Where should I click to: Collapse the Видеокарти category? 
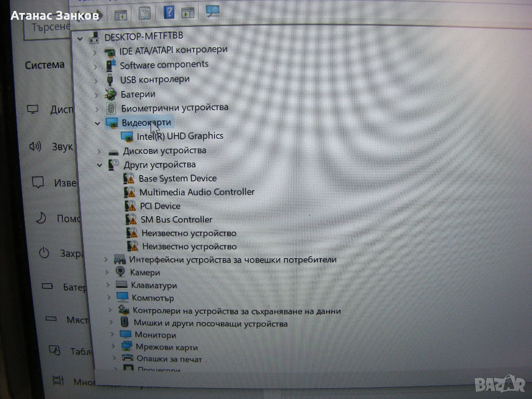[x=97, y=123]
